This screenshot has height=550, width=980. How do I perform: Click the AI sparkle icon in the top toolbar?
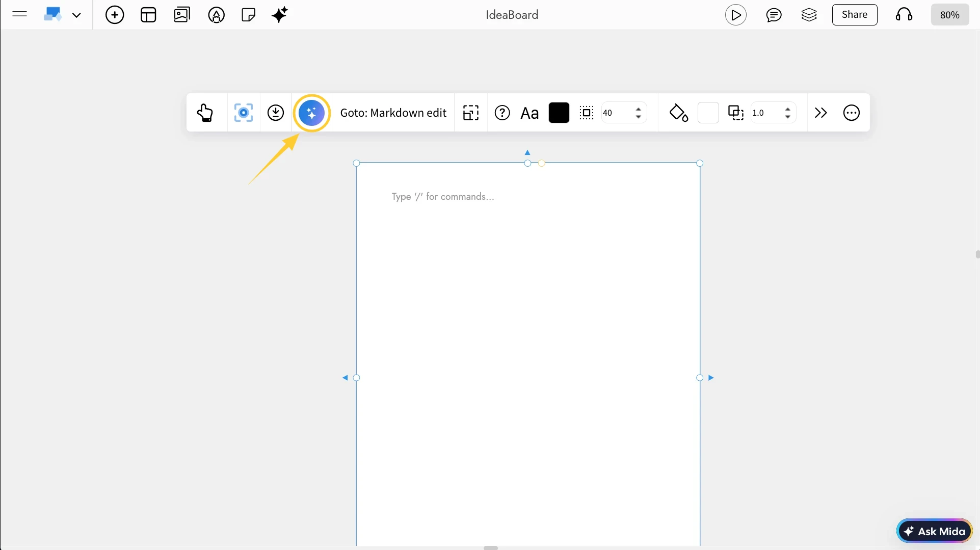point(279,14)
